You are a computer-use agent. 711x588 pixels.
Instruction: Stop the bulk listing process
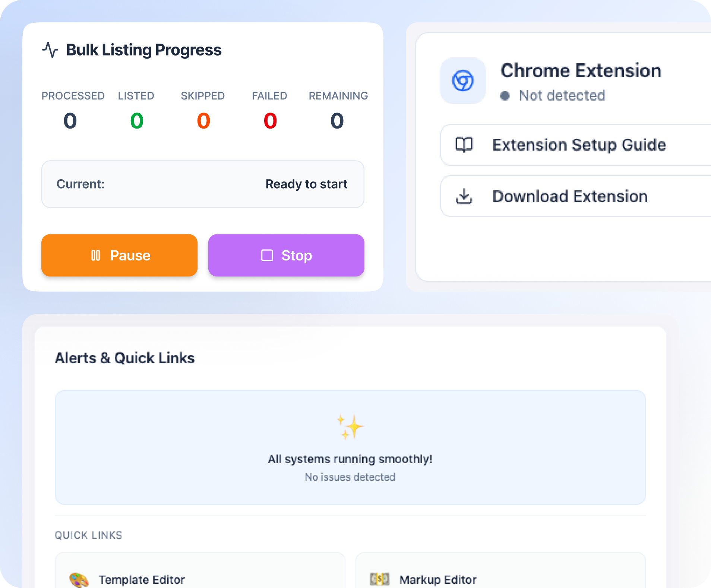[x=286, y=255]
